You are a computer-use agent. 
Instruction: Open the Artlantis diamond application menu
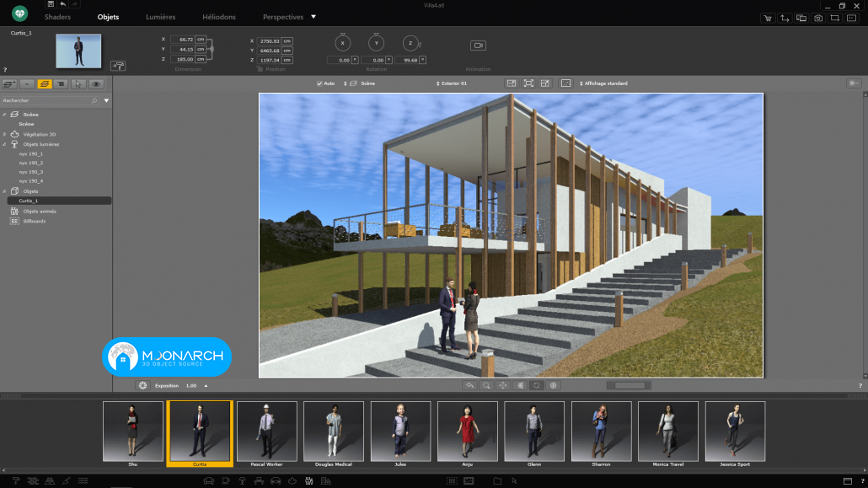click(x=20, y=13)
